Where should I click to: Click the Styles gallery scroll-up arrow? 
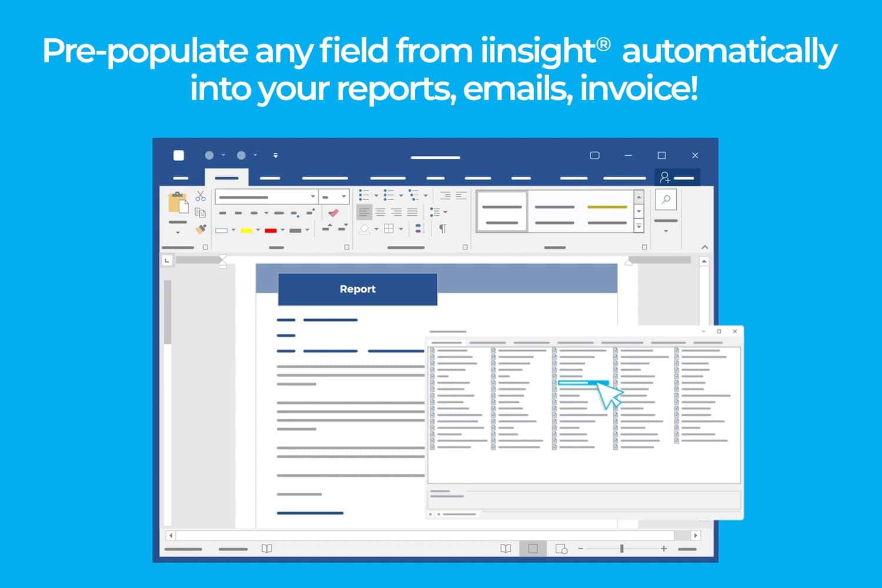pyautogui.click(x=639, y=197)
